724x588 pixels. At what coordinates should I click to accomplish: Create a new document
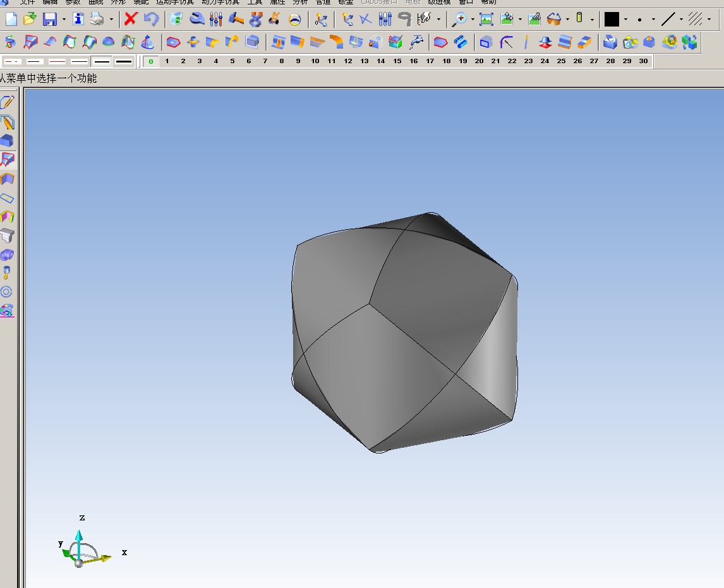click(11, 19)
